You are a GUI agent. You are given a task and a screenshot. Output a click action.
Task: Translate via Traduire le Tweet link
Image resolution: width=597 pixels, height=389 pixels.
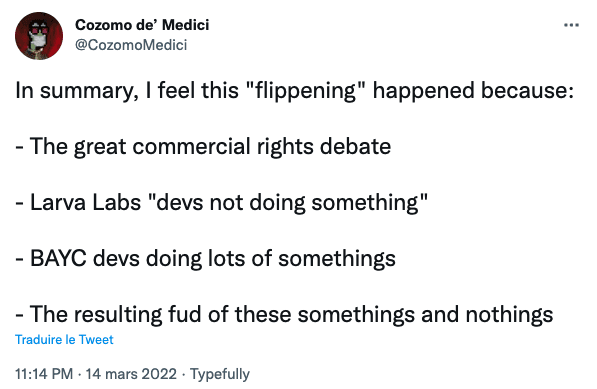[64, 339]
